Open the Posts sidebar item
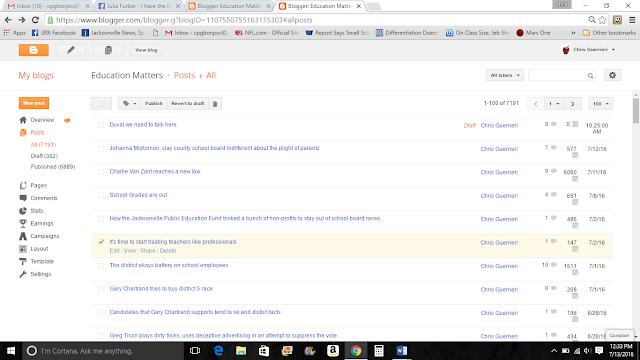This screenshot has width=640, height=360. click(37, 132)
